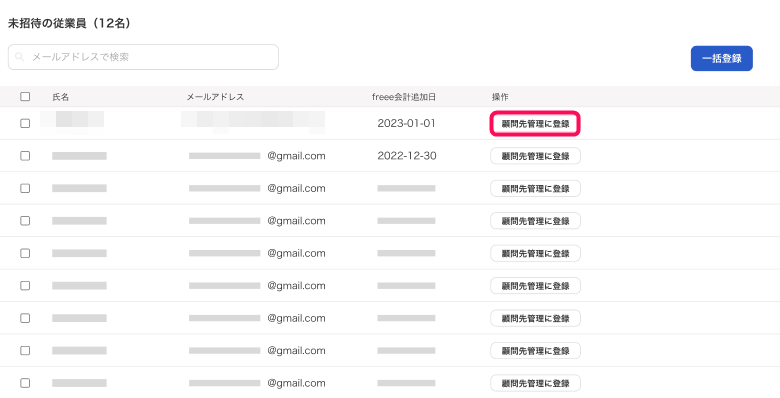Check the box for the 2022-12-30 row
The image size is (780, 398).
point(25,156)
